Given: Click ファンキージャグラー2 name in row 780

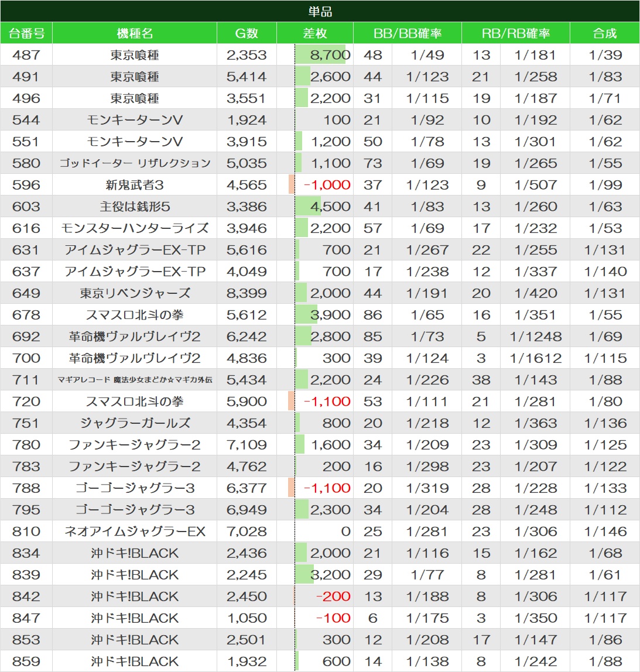Looking at the screenshot, I should (x=135, y=445).
